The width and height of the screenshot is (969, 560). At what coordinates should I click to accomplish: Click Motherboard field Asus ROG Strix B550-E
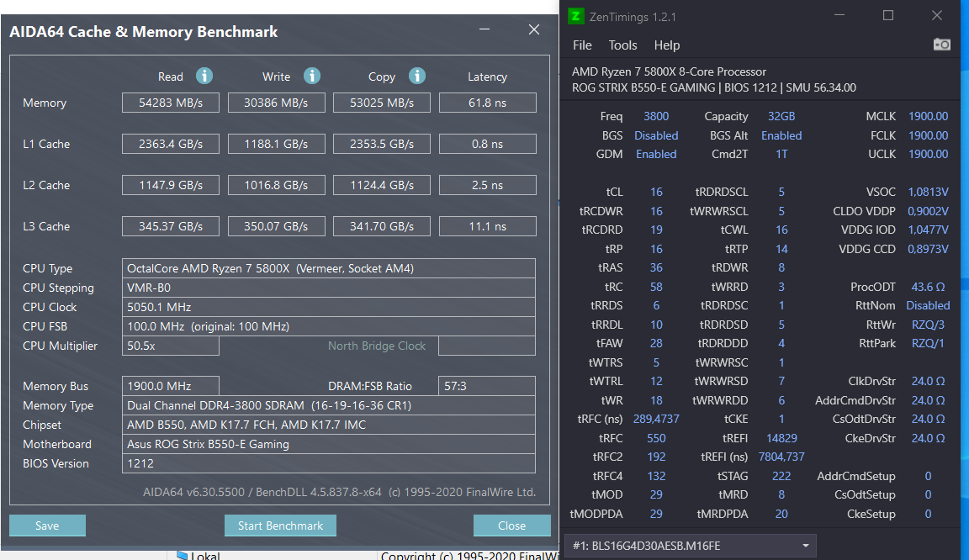pos(329,444)
